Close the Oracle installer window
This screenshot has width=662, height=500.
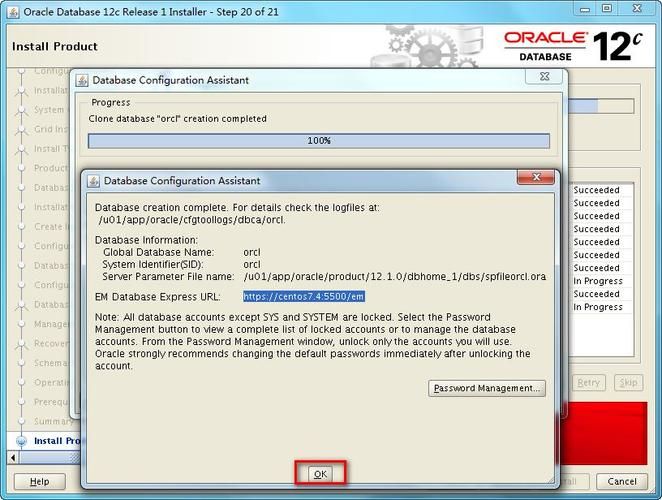pos(637,9)
